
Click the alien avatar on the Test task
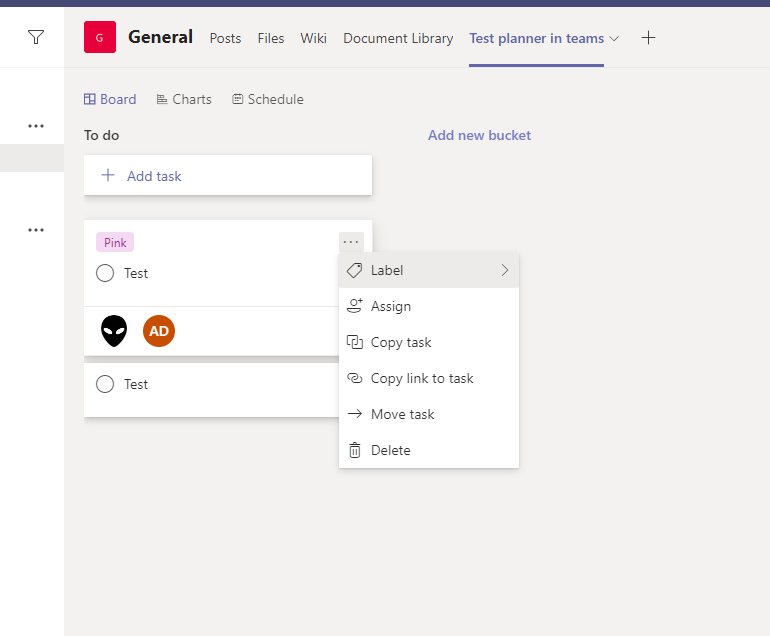point(114,331)
